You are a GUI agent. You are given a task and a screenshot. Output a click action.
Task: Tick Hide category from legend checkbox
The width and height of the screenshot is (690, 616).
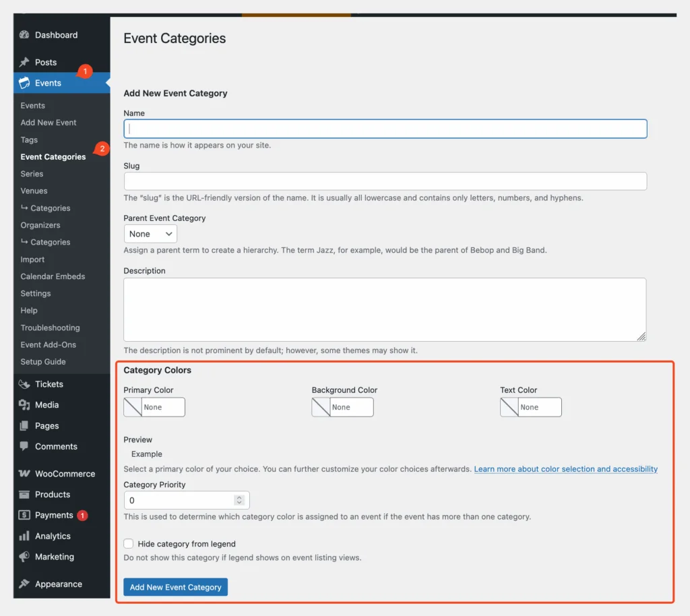129,543
